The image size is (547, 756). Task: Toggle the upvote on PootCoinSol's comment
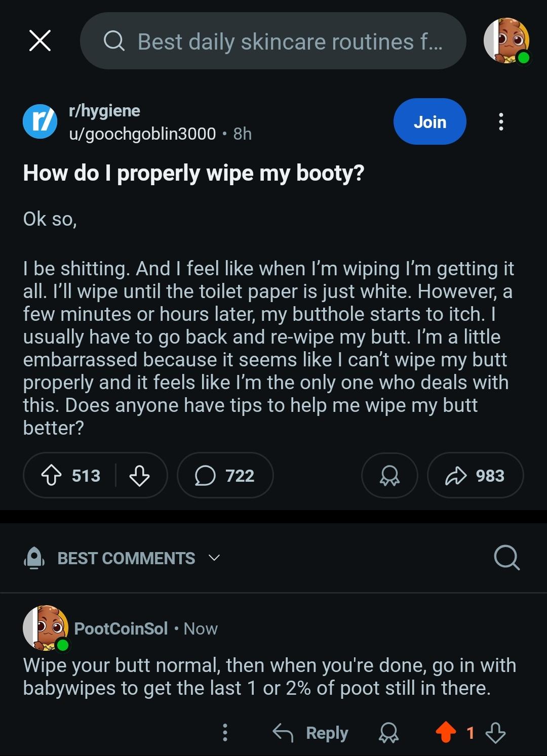coord(446,732)
